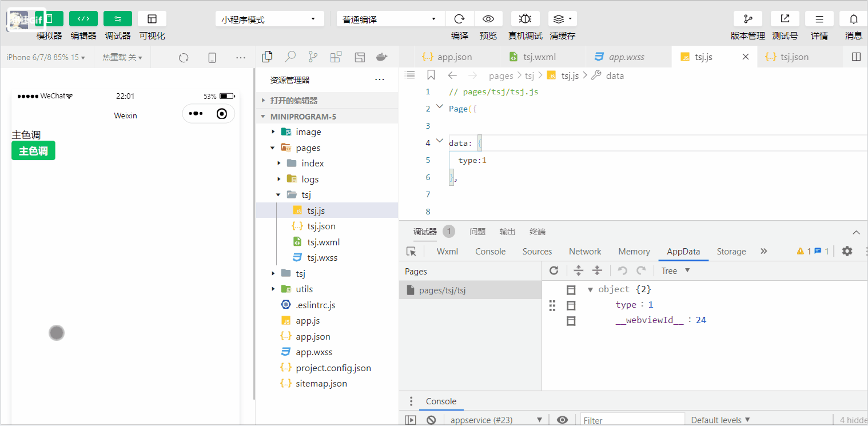Fold the Page({ code block on line 2

(x=439, y=106)
